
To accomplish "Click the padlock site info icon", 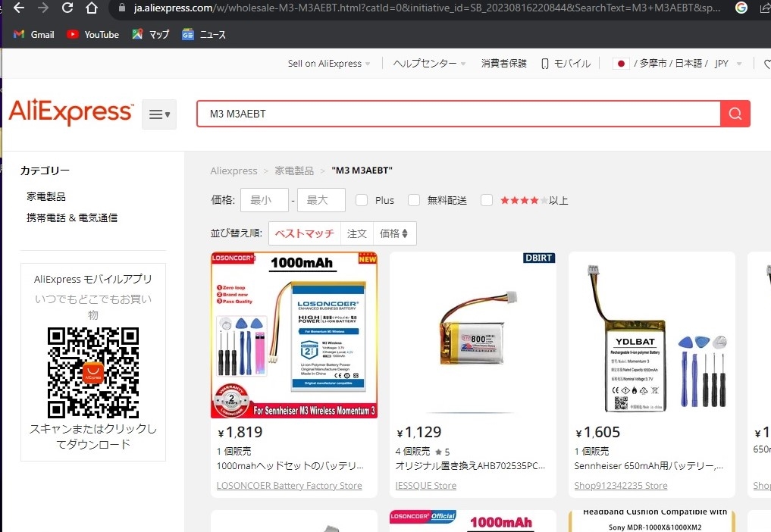I will pyautogui.click(x=122, y=8).
